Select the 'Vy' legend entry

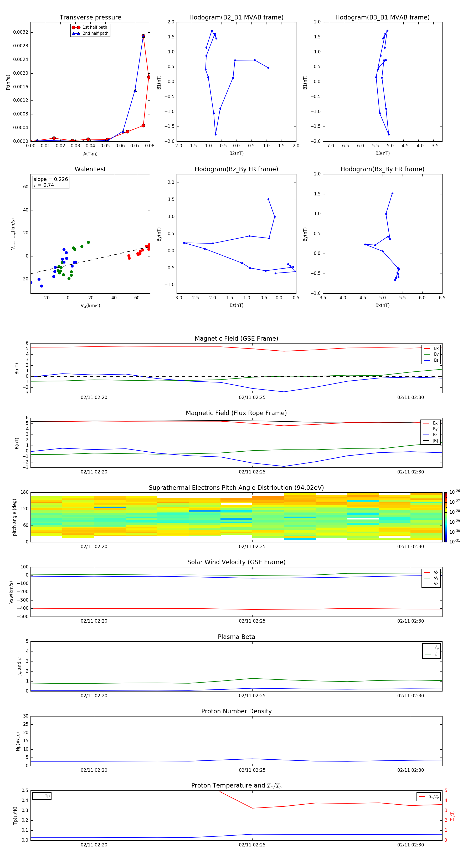[x=431, y=578]
